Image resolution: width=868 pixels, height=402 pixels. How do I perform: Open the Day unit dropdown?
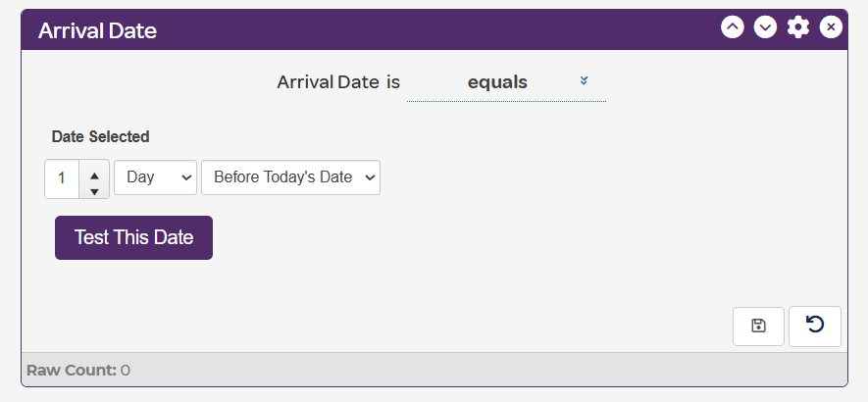pyautogui.click(x=156, y=178)
